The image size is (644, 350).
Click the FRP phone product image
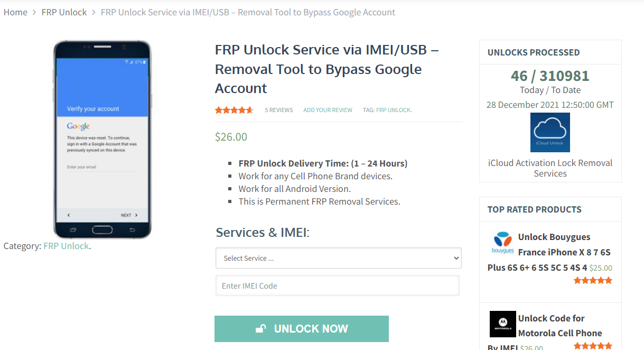click(x=102, y=140)
